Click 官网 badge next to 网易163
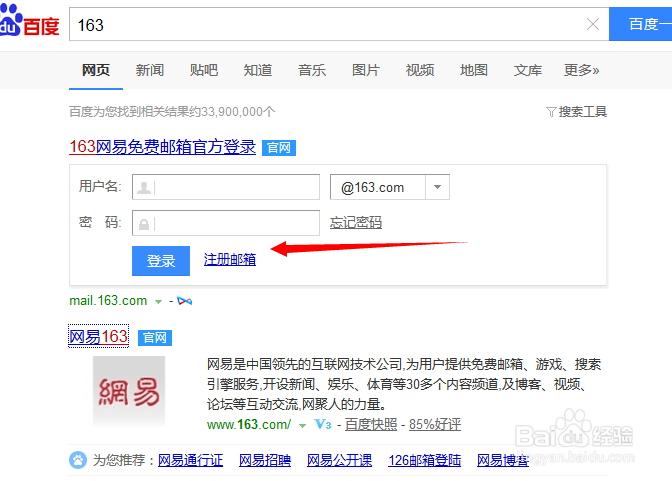Viewport: 672px width, 481px height. [155, 338]
